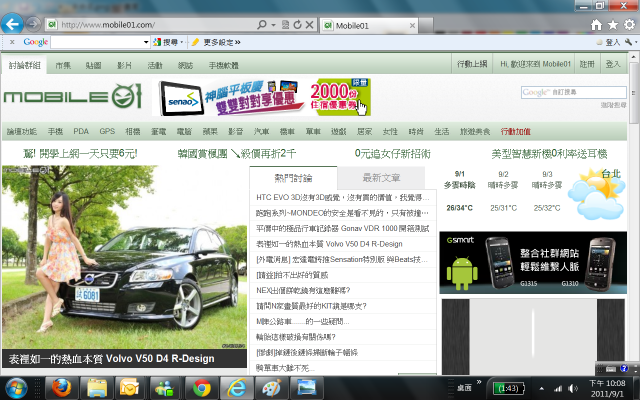Click the browser forward arrow button
640x400 pixels.
(33, 24)
